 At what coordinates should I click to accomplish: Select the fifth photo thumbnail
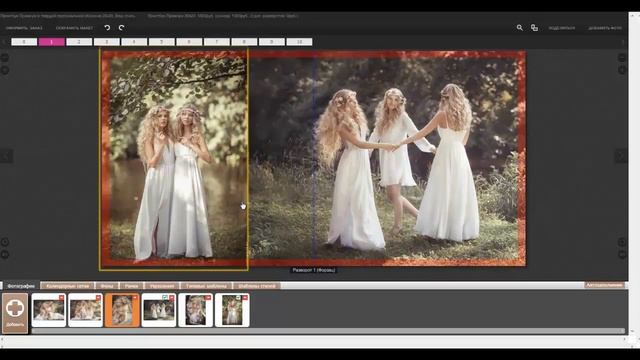pyautogui.click(x=196, y=310)
